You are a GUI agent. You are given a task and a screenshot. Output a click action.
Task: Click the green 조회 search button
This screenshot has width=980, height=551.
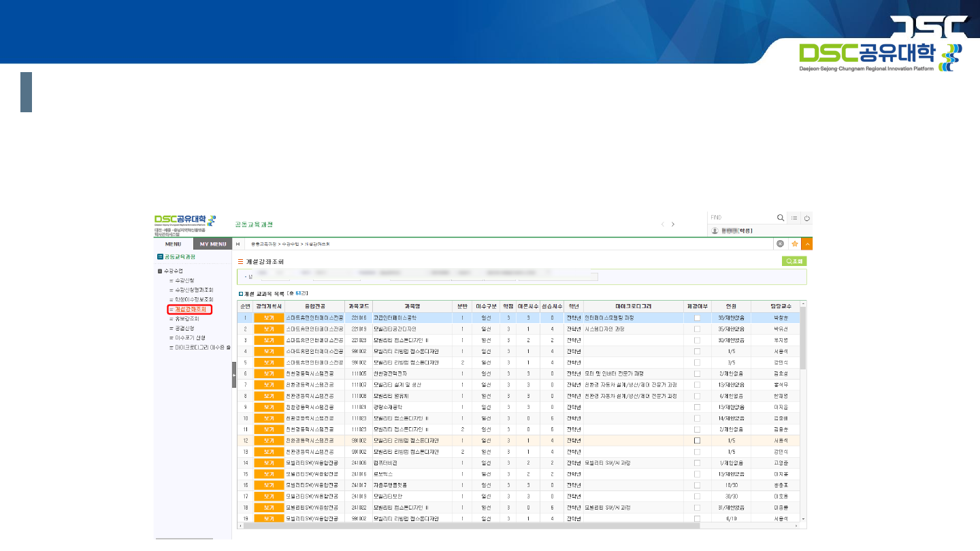[794, 261]
